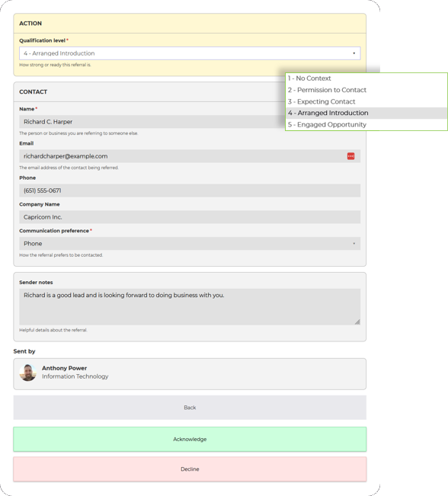Choose 2 - Permission to Contact option
This screenshot has width=448, height=496.
(366, 90)
